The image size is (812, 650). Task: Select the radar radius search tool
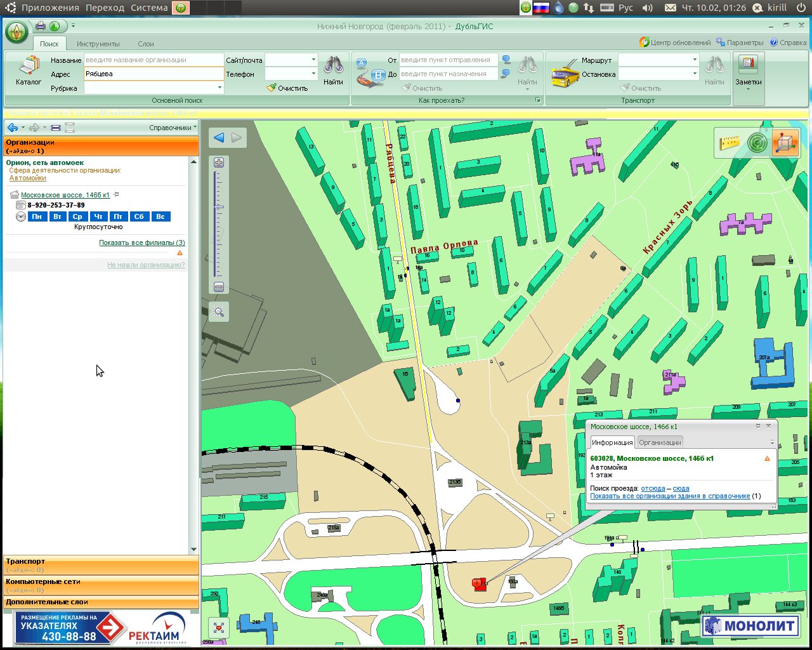[x=757, y=143]
